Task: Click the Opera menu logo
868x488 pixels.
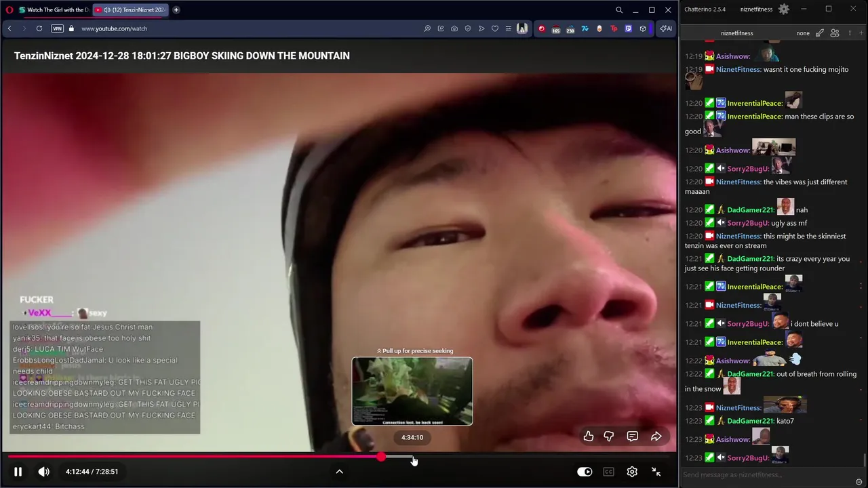Action: coord(9,9)
